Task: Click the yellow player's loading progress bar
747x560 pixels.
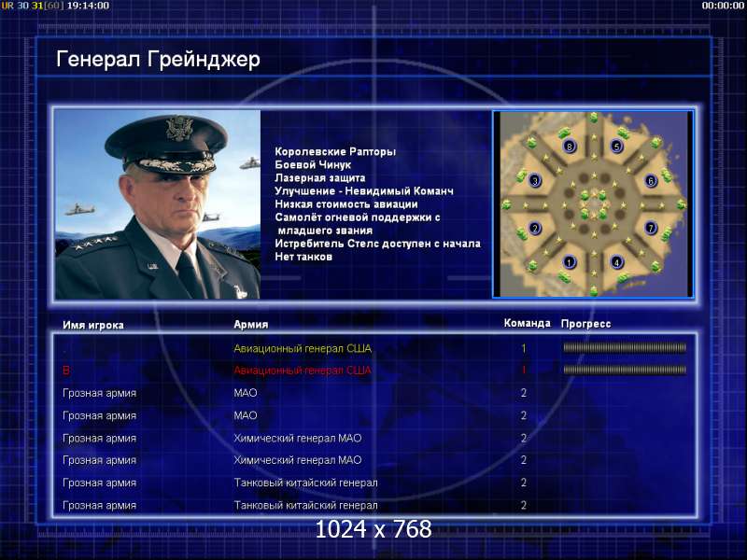Action: [x=625, y=348]
